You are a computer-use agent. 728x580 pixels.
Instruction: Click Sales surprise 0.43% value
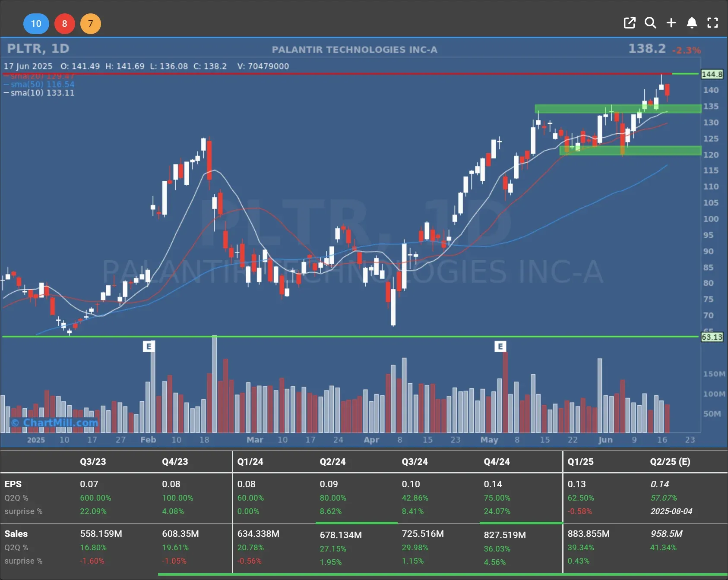click(x=579, y=561)
